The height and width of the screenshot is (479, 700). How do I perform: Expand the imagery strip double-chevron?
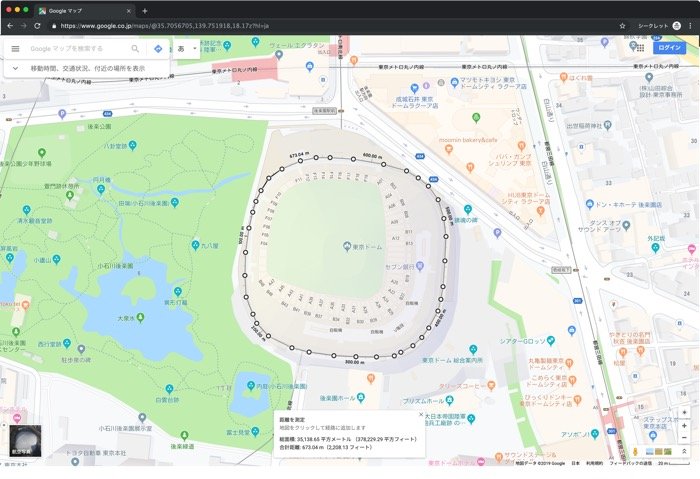[x=684, y=452]
